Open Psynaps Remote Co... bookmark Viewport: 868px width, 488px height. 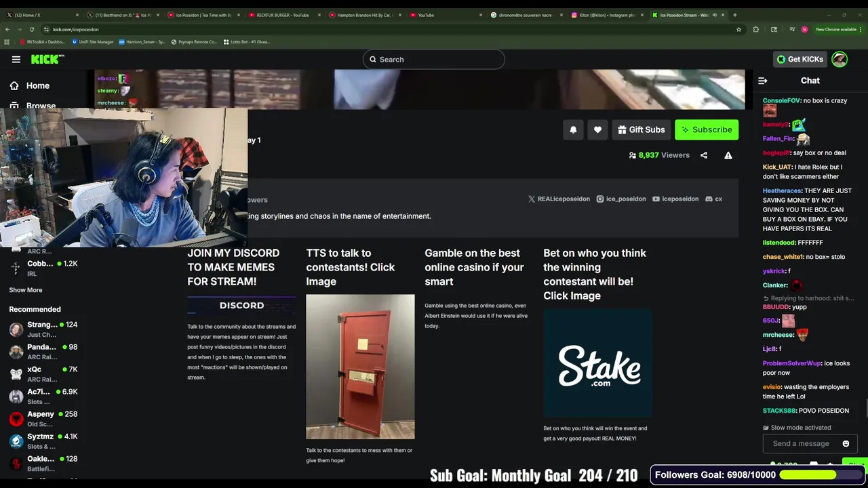194,42
